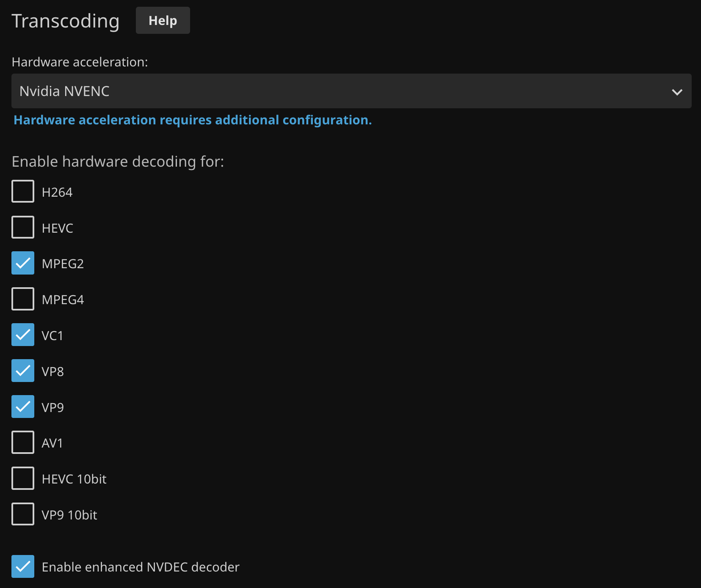Click the 'Nvidia NVENC' selected value text
The image size is (701, 588).
pos(64,91)
